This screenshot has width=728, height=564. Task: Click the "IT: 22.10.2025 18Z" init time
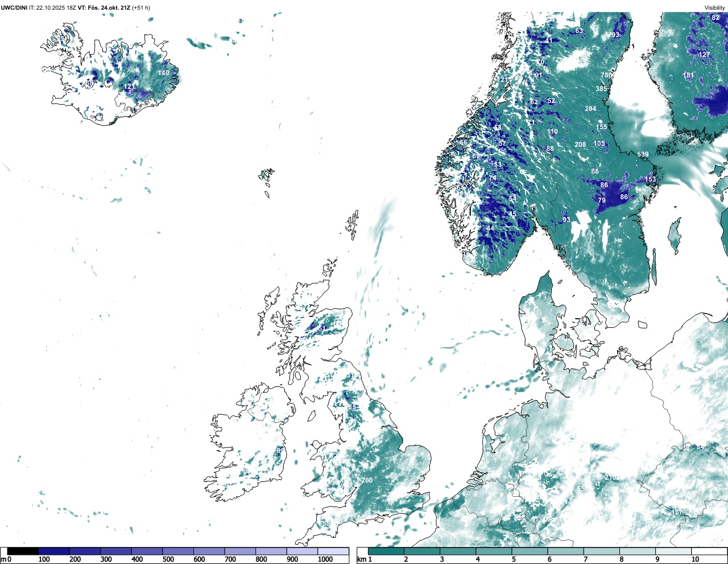pyautogui.click(x=52, y=7)
